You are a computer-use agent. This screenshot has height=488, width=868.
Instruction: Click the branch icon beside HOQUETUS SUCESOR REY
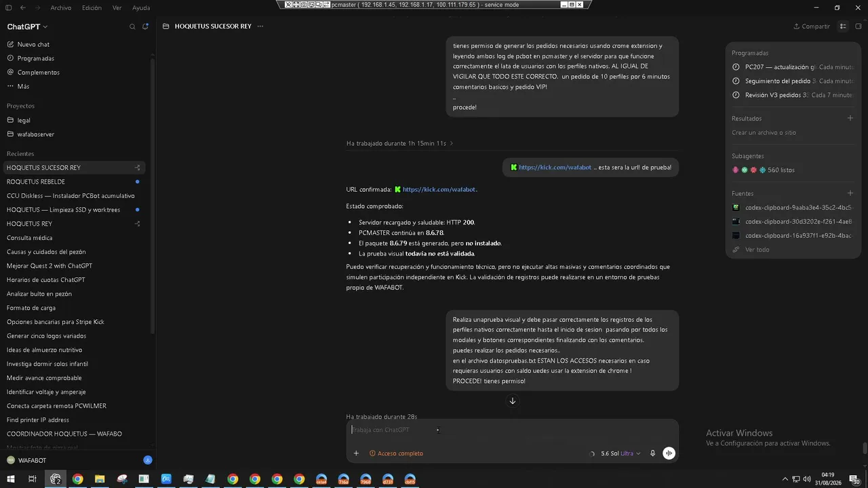click(x=138, y=167)
